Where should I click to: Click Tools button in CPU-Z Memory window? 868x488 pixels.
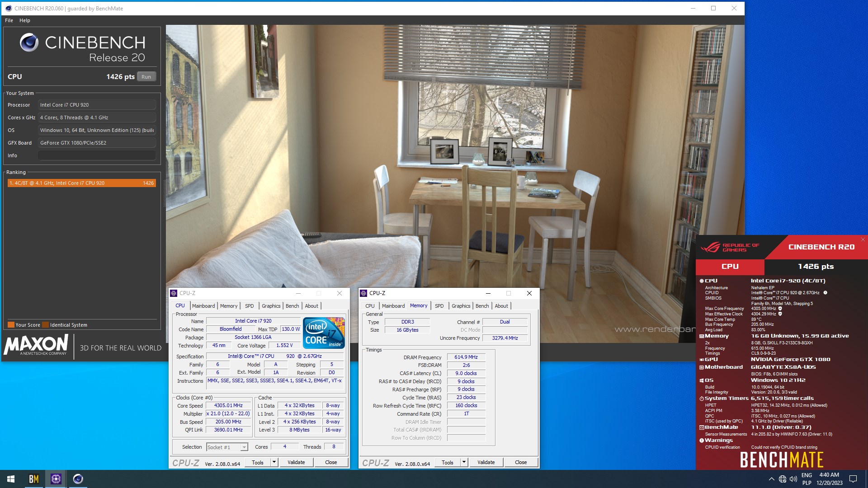pyautogui.click(x=448, y=462)
